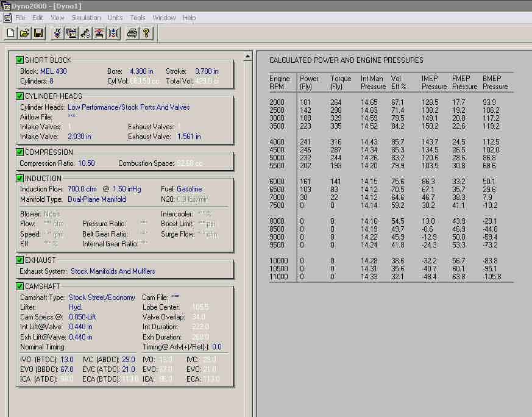Screen dimensions: 532x417
Task: Open the Cylinder Heads selection 'Low Performance/Stock Ports And Valves'
Action: pos(129,107)
